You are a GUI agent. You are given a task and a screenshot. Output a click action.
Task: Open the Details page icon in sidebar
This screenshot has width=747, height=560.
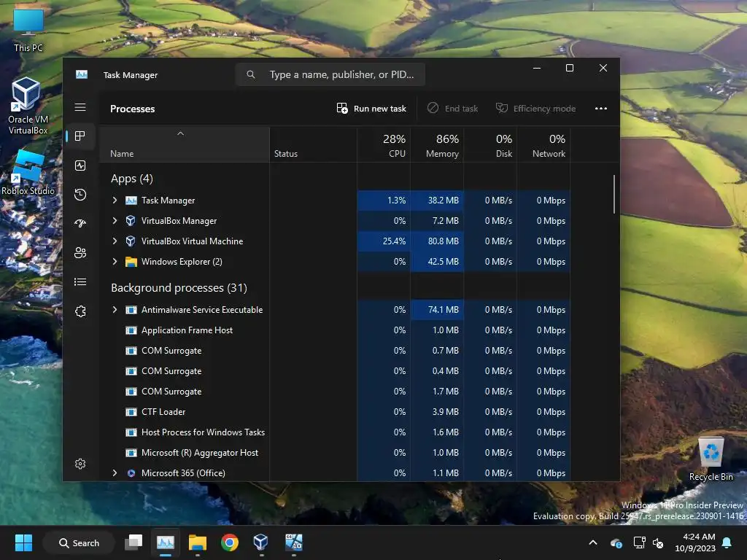click(x=80, y=282)
